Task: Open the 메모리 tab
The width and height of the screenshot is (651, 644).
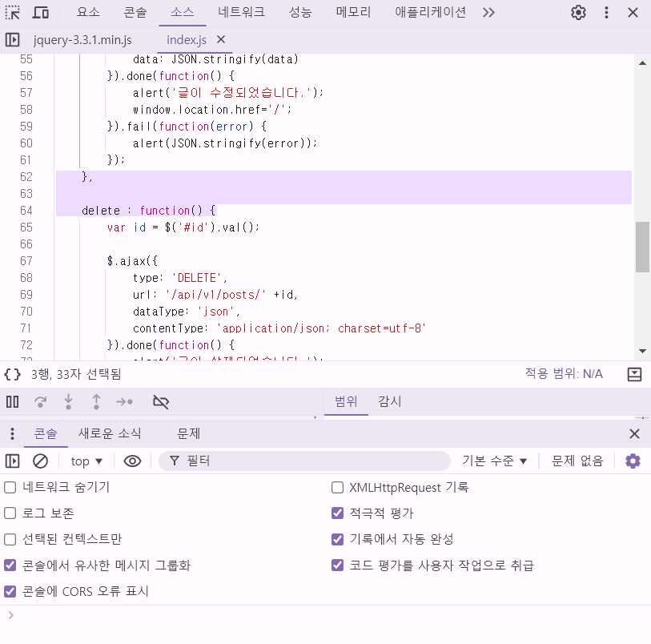Action: [353, 13]
